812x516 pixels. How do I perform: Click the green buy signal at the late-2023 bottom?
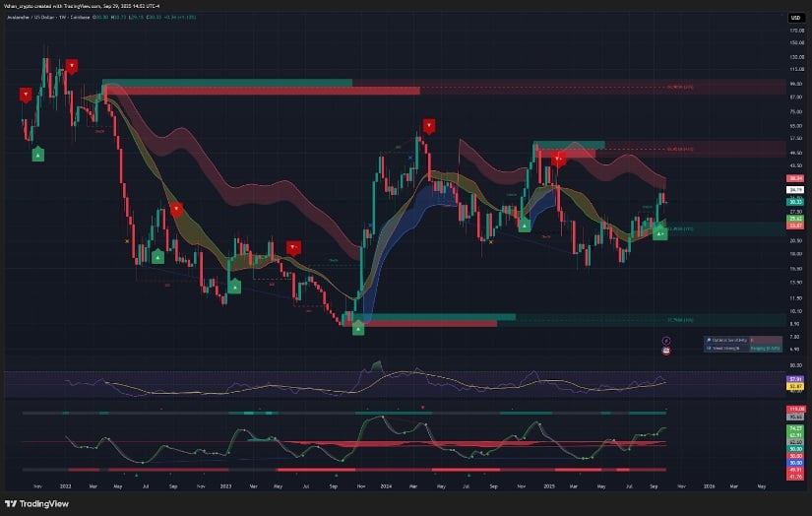(x=358, y=328)
